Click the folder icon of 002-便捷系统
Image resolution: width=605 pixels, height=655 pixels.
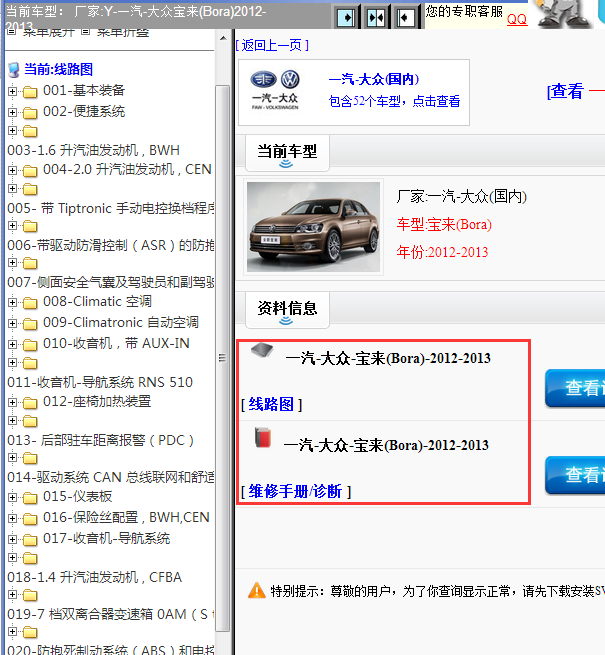(x=30, y=112)
